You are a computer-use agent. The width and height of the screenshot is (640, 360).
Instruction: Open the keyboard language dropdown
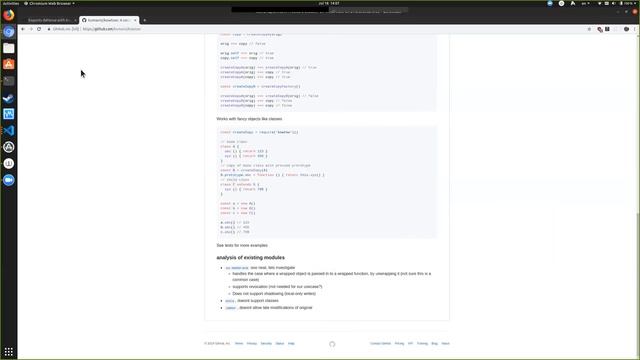585,3
